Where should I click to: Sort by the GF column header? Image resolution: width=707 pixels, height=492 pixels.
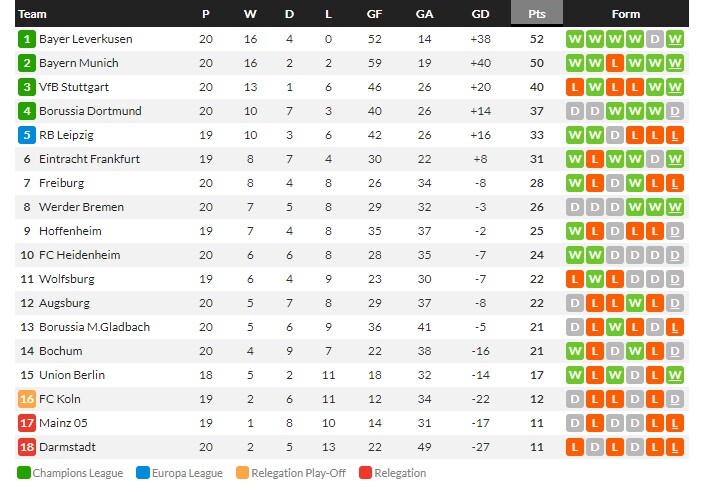coord(374,14)
